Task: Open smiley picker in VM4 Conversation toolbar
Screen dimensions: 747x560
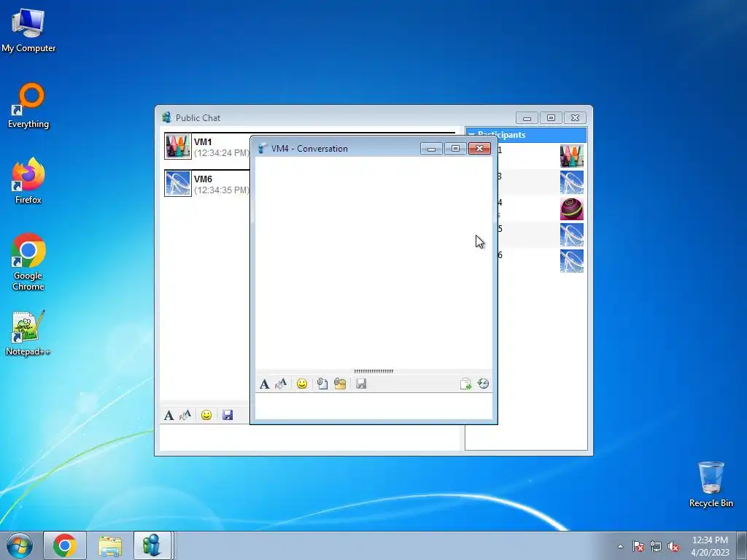Action: pos(302,384)
